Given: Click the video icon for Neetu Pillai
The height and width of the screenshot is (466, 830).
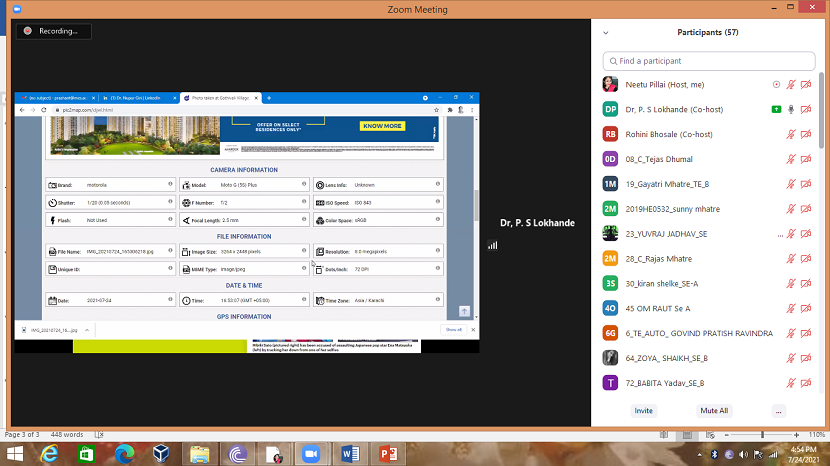Looking at the screenshot, I should pyautogui.click(x=806, y=85).
